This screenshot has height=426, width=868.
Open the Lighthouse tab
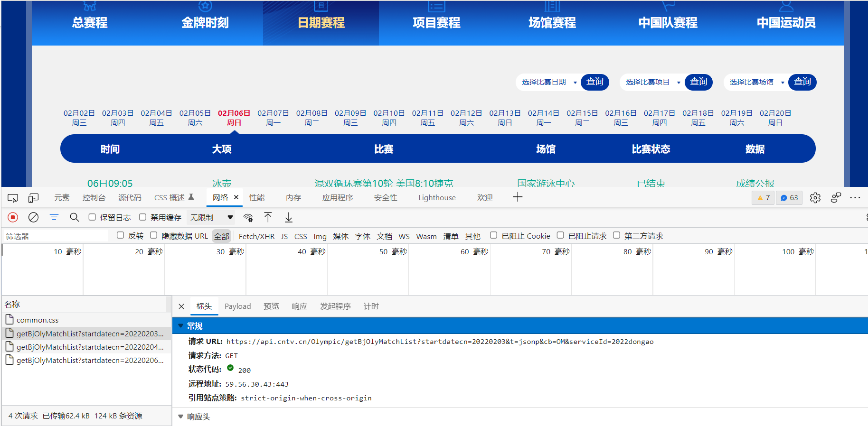(x=437, y=198)
